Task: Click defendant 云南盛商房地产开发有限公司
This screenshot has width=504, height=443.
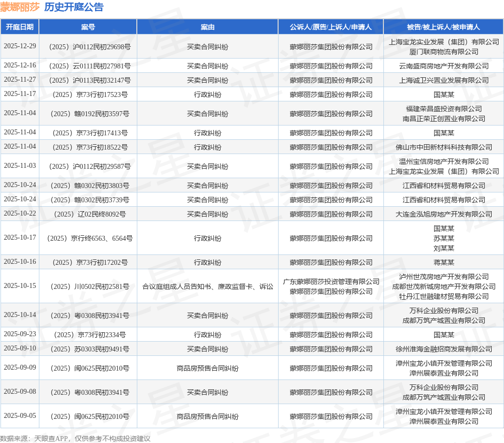Action: [443, 66]
